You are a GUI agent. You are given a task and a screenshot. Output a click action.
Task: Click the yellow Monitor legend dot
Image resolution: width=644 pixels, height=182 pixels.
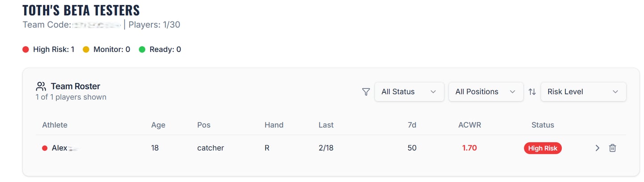tap(86, 50)
